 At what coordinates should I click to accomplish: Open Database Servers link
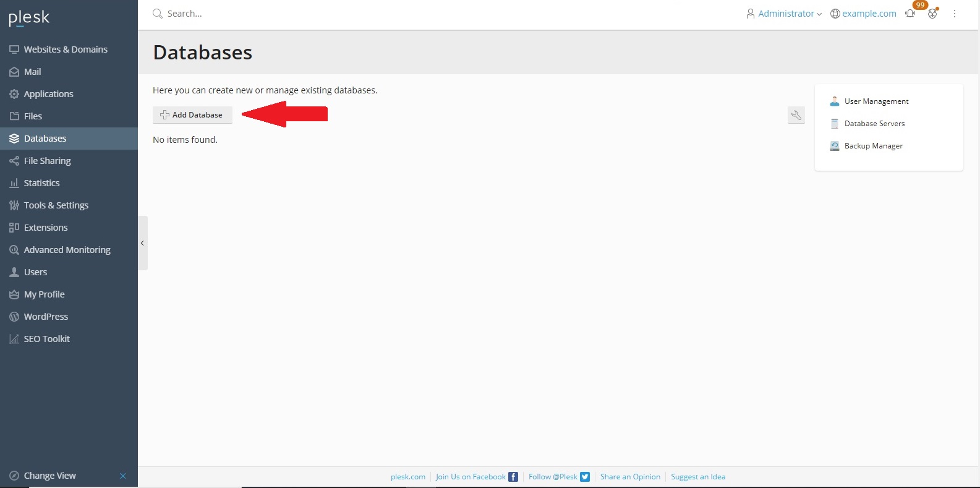pyautogui.click(x=874, y=124)
